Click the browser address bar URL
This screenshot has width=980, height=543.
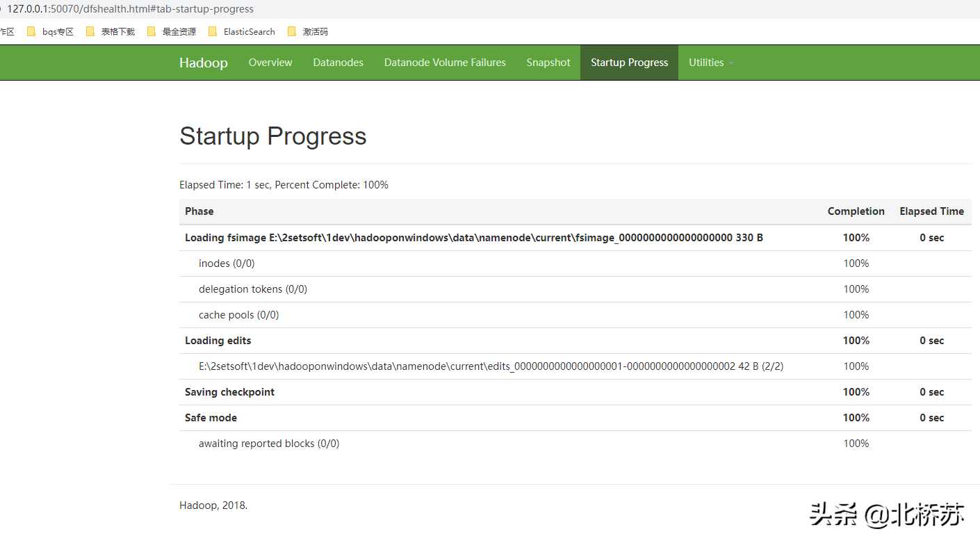pos(131,9)
